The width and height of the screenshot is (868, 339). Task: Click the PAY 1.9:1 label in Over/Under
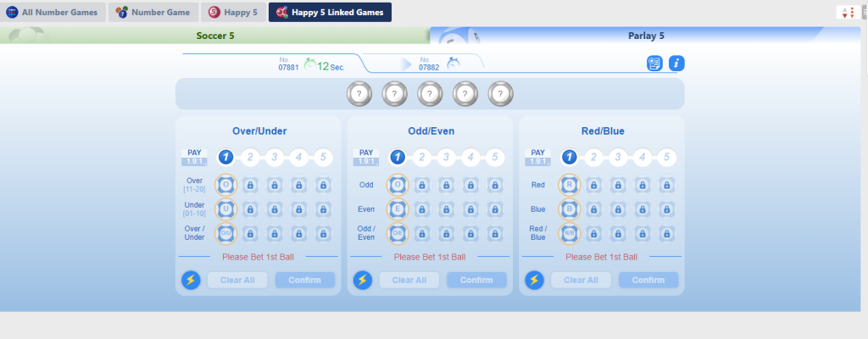[x=194, y=158]
